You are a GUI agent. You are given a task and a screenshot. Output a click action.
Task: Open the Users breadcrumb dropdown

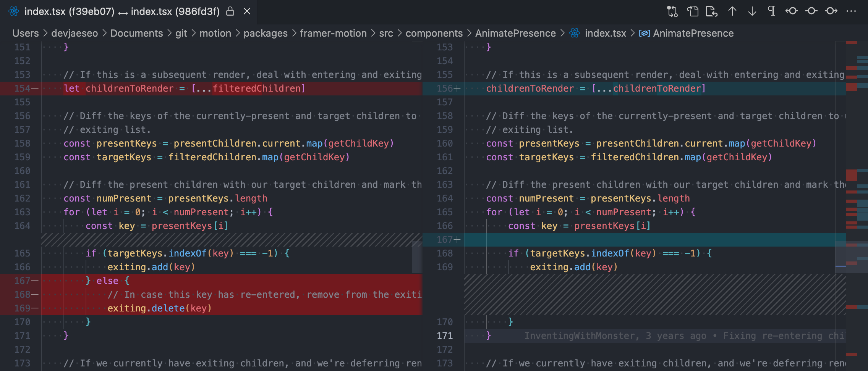click(x=26, y=33)
